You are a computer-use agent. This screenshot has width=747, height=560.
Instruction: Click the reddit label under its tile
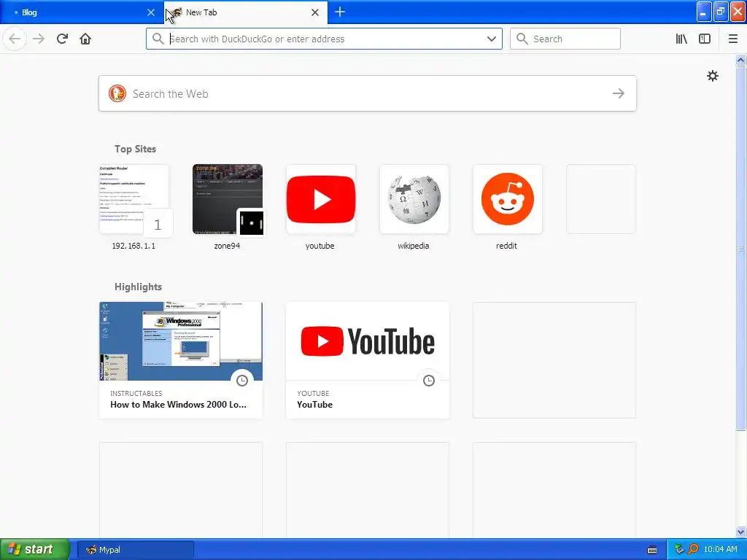point(506,246)
